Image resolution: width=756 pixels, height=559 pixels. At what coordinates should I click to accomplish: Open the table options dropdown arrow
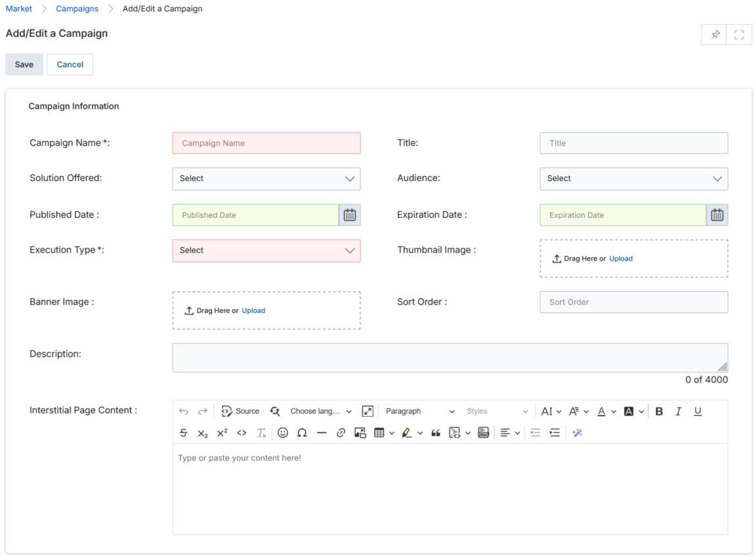[x=392, y=433]
